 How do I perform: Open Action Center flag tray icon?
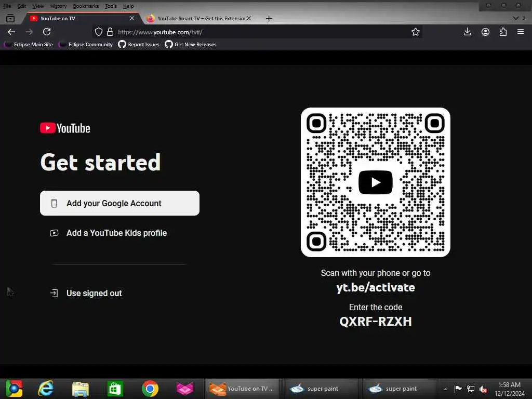pyautogui.click(x=458, y=389)
